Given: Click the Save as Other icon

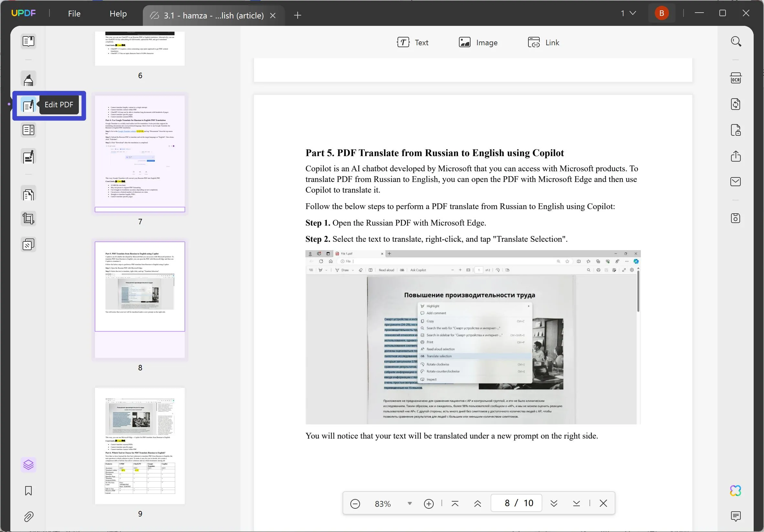Looking at the screenshot, I should [x=736, y=218].
